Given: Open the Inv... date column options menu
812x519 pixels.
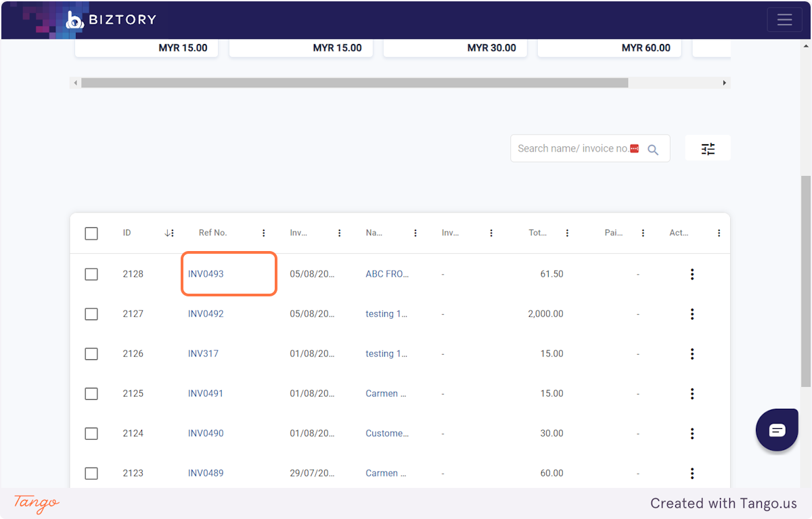Looking at the screenshot, I should click(340, 233).
